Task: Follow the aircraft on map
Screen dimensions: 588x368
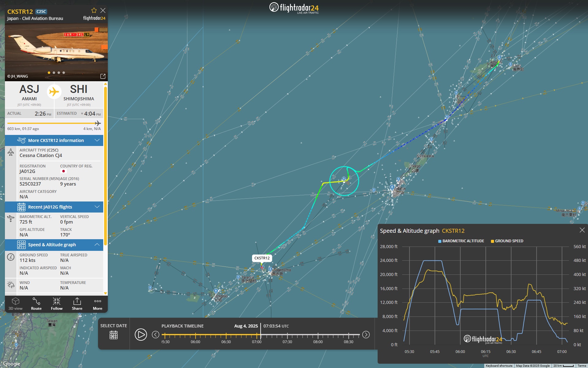Action: (x=57, y=304)
